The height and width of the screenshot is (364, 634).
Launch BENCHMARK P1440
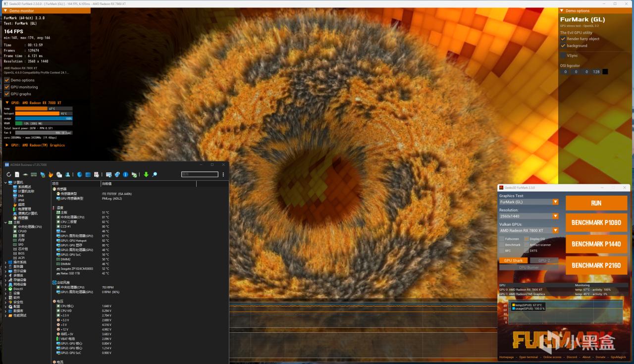coord(596,244)
